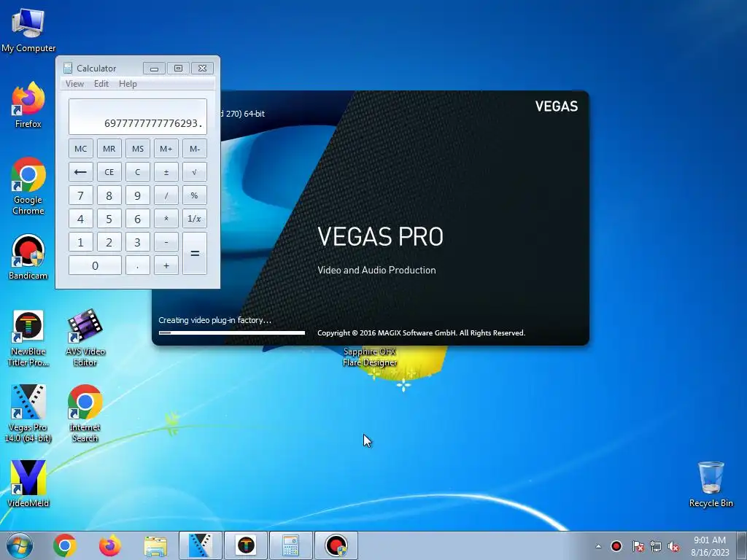Click the square root button
The image size is (747, 560).
click(x=195, y=172)
